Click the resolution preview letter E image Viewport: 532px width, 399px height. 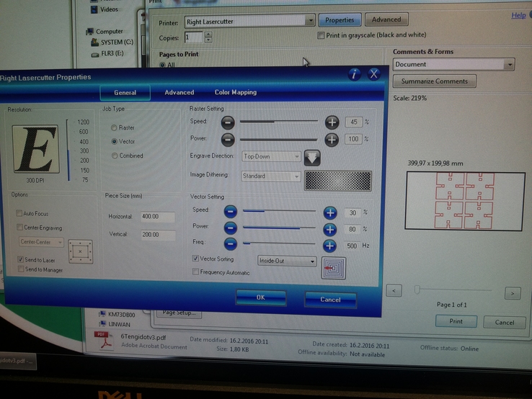[35, 149]
